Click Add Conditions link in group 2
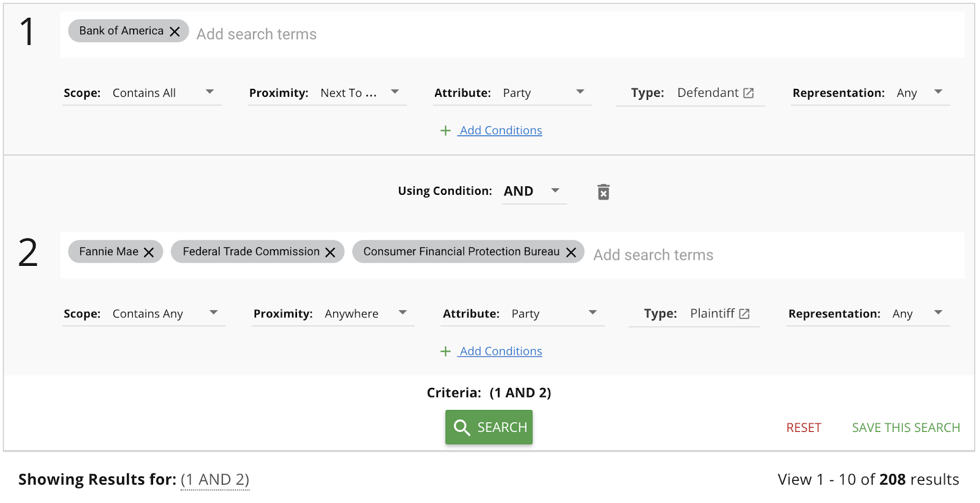 tap(500, 351)
